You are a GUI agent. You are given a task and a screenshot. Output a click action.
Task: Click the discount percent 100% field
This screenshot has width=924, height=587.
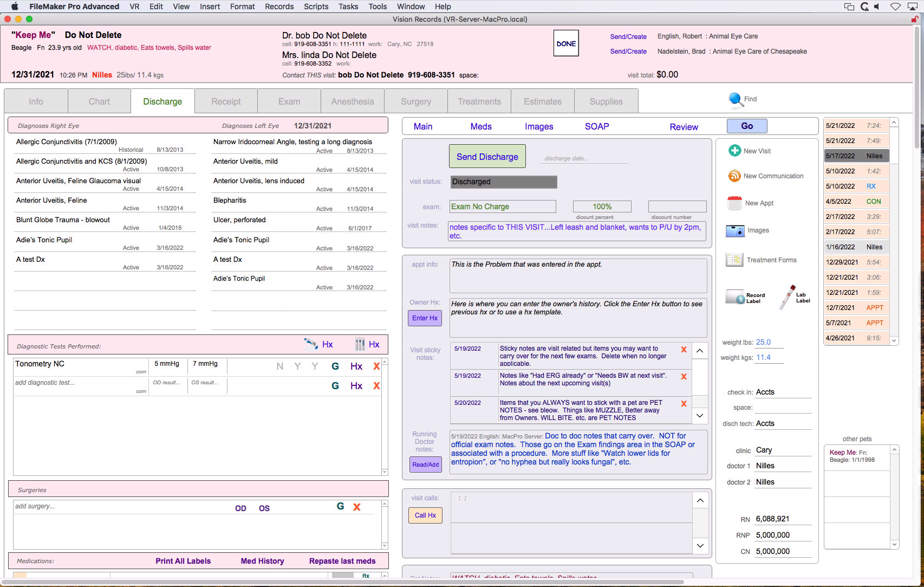pyautogui.click(x=602, y=207)
